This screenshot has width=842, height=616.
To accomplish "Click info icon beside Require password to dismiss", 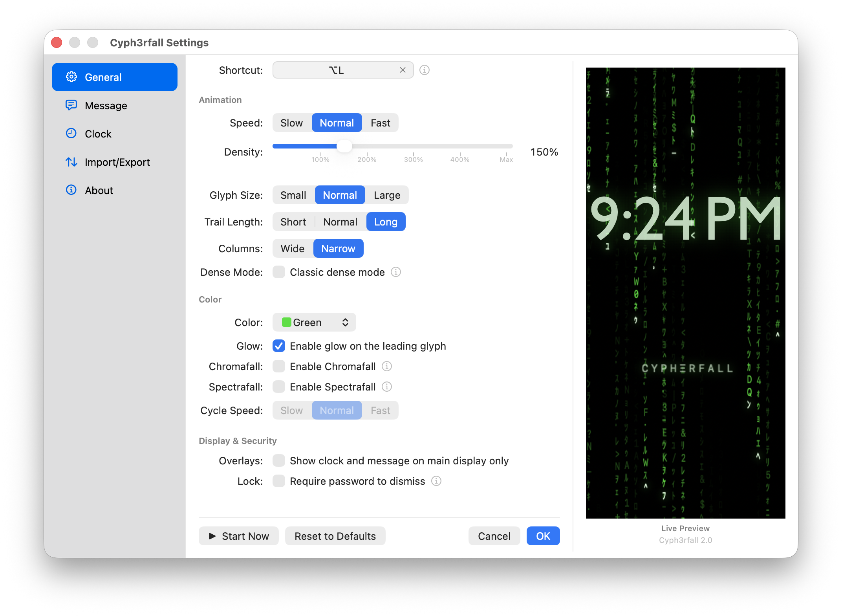I will pos(436,481).
